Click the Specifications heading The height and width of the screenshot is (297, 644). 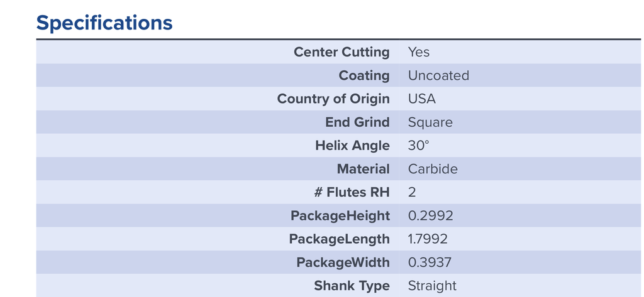[104, 23]
